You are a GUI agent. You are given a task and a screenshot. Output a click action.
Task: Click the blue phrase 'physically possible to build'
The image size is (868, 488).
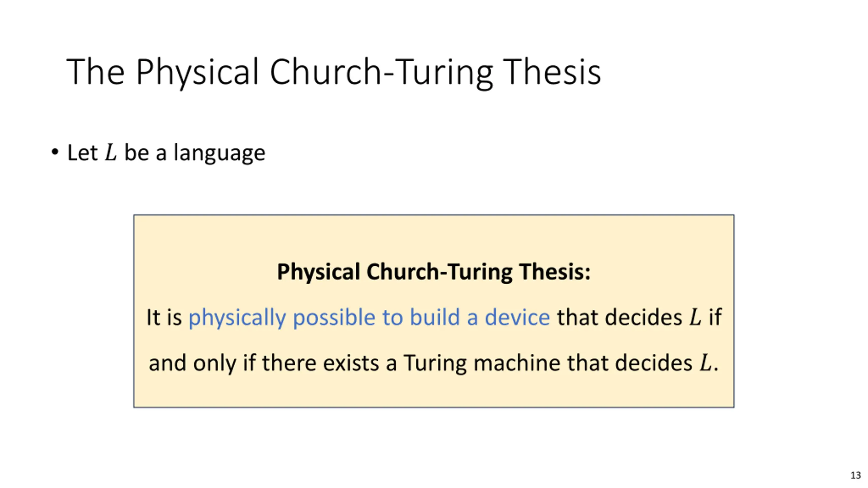tap(324, 318)
